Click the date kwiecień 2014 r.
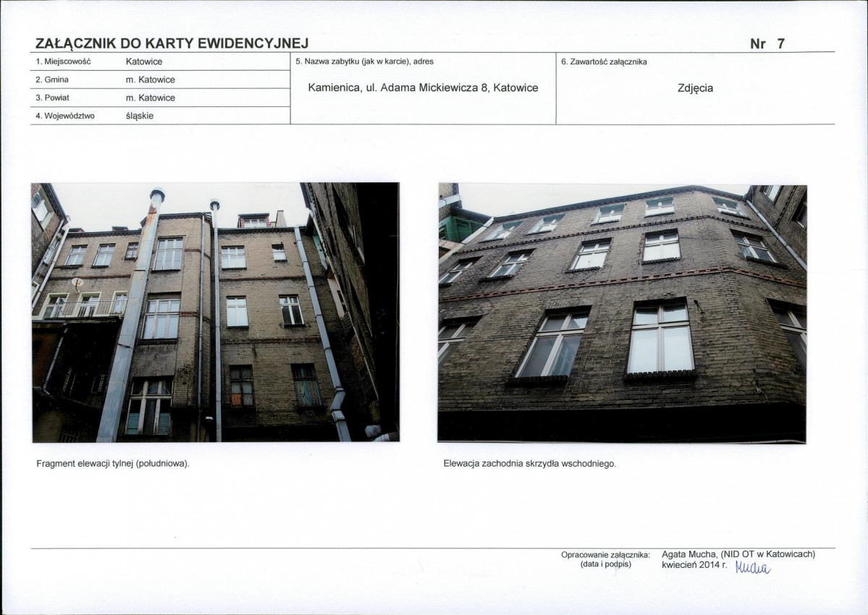Screen dimensions: 868x615 pos(694,564)
